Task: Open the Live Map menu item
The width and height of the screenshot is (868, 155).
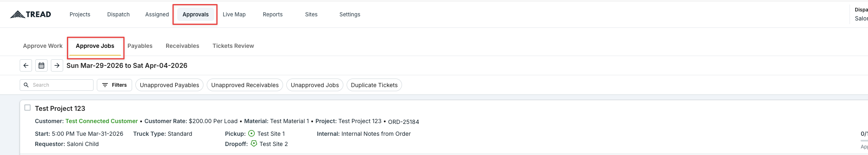Action: [x=234, y=14]
